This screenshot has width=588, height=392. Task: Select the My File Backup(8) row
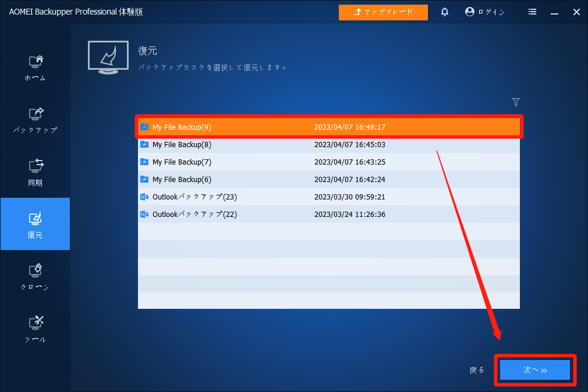[x=329, y=145]
